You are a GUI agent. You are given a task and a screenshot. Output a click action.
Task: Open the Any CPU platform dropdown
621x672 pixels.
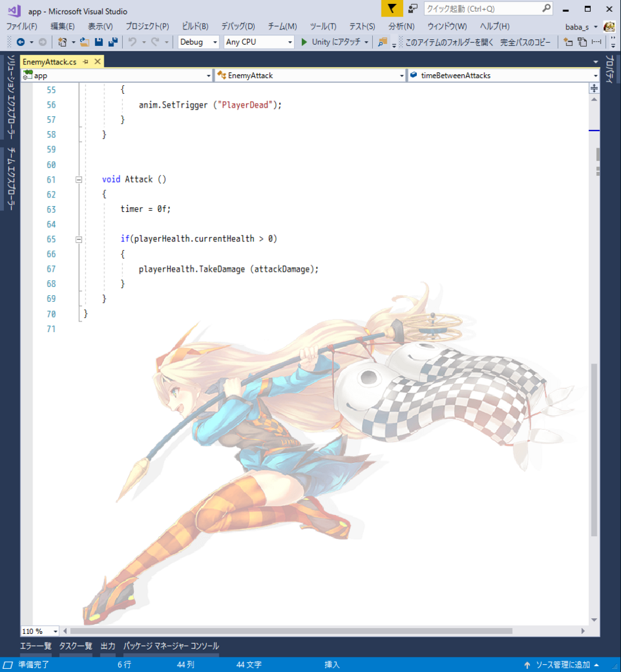coord(259,42)
